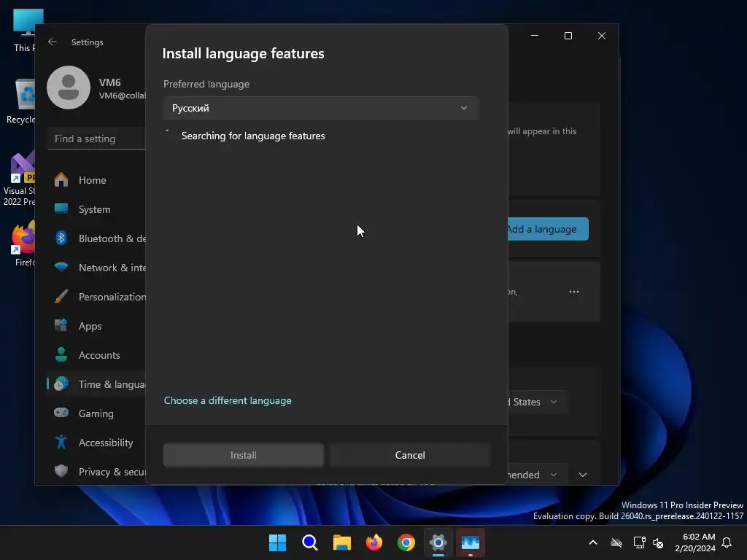
Task: Maximize the Settings window
Action: click(568, 36)
